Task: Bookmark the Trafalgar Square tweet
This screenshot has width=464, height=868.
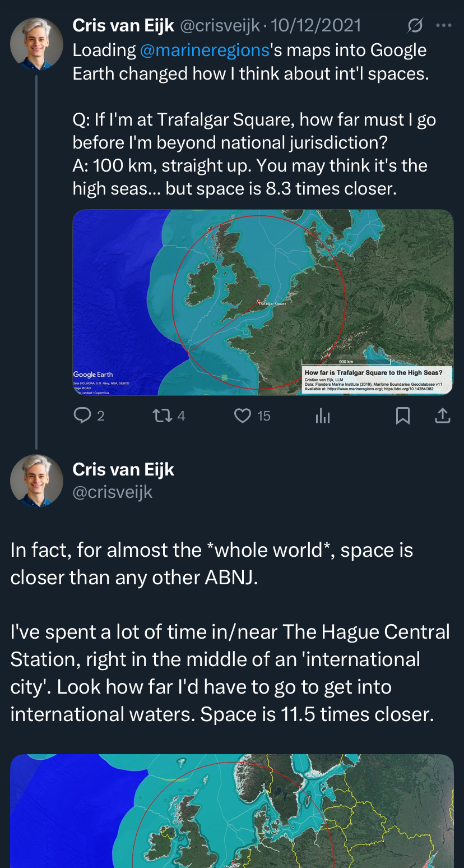Action: (402, 415)
